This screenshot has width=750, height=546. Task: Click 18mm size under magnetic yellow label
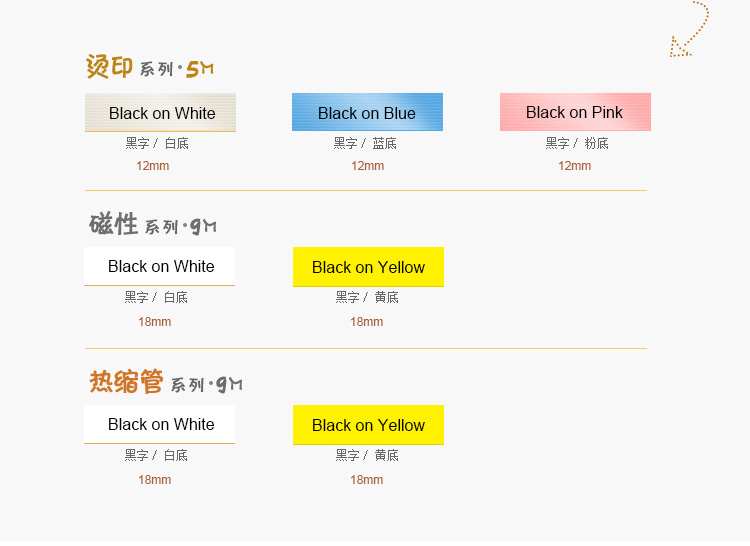(366, 322)
